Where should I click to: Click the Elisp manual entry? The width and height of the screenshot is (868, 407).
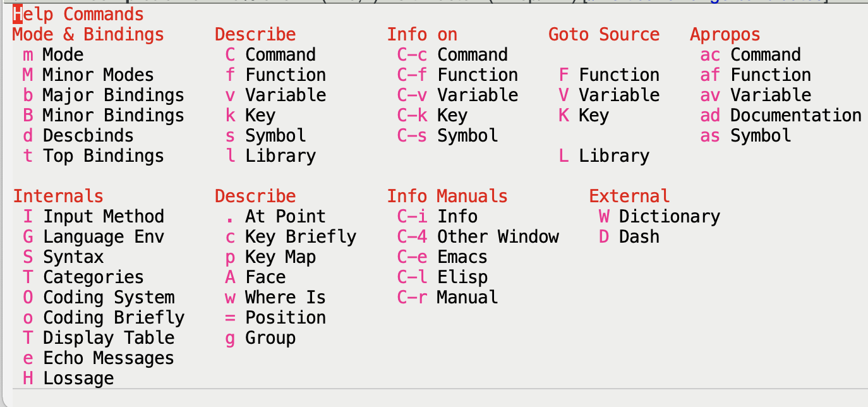click(x=462, y=277)
